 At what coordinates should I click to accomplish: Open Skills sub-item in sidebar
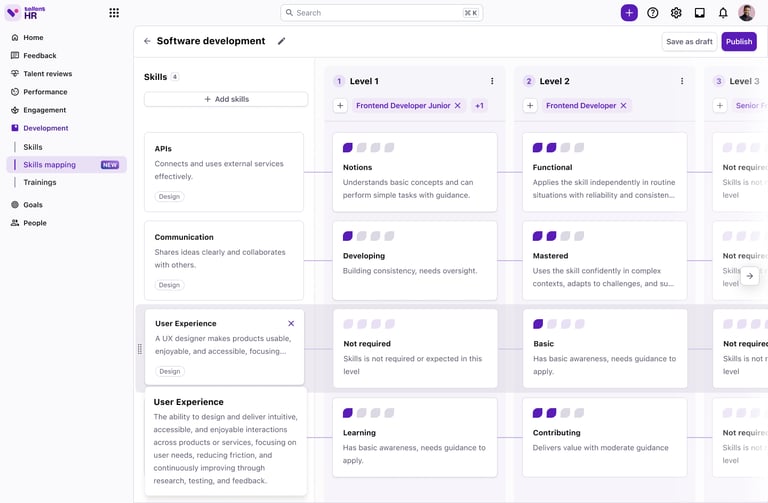tap(33, 147)
